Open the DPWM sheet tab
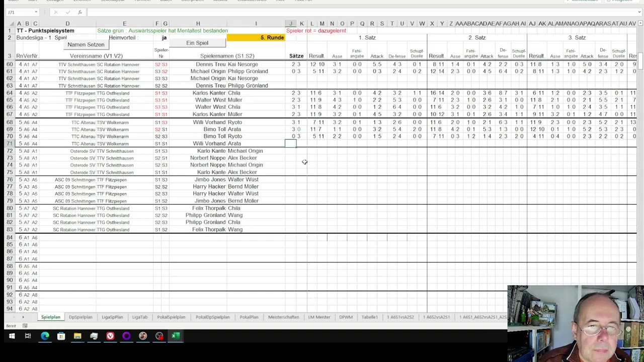 pos(346,317)
